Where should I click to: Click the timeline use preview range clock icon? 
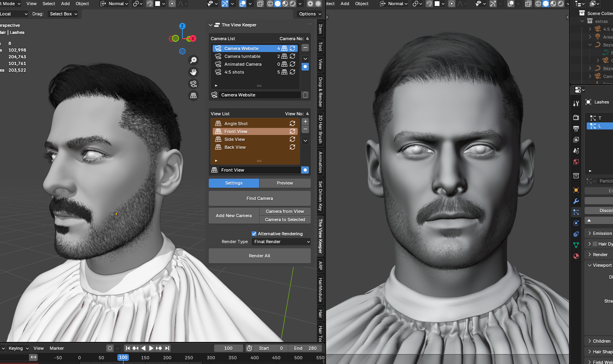pos(249,348)
